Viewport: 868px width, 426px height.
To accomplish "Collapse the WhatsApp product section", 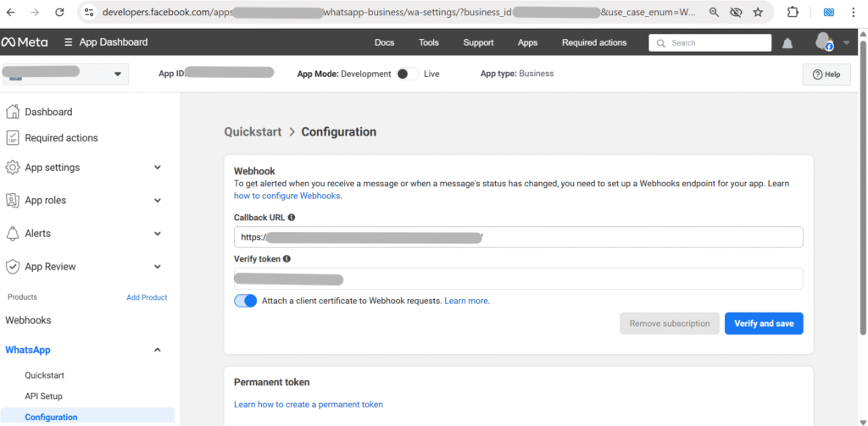I will 157,350.
